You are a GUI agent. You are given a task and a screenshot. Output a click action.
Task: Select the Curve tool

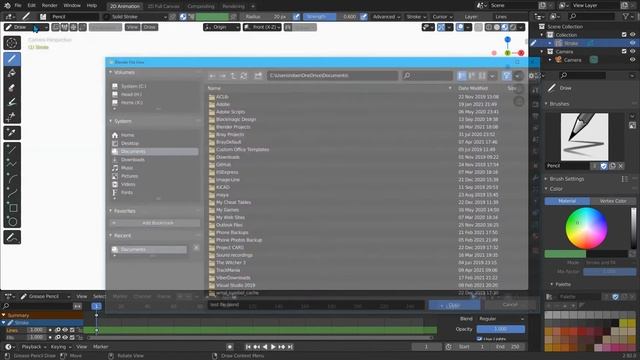click(x=12, y=193)
